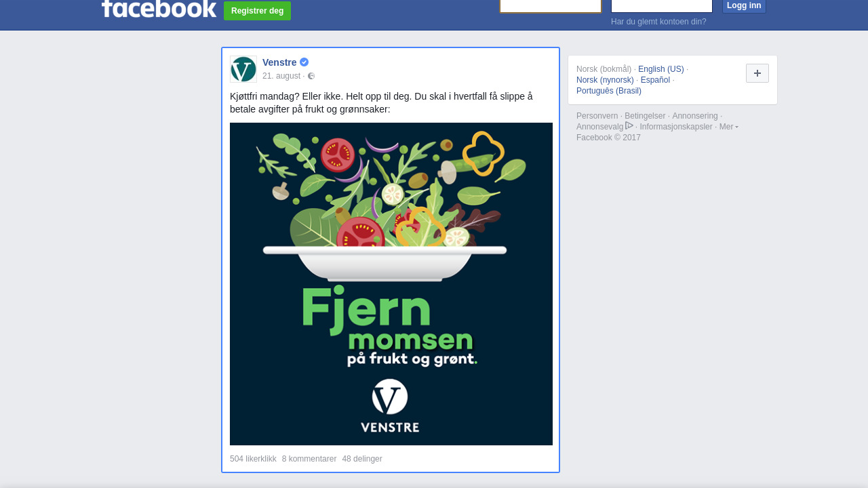View the 48 delinger of the post
Screen dimensions: 868x488
[x=362, y=459]
